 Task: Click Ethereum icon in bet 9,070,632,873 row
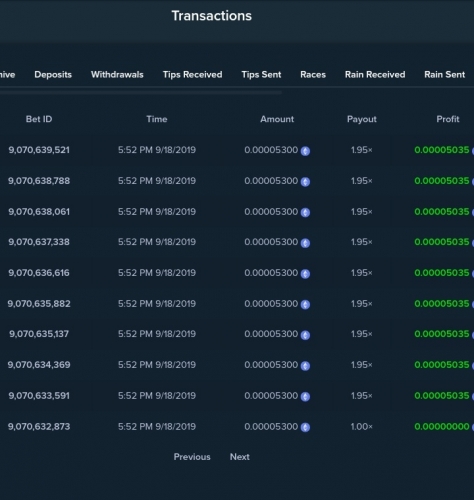click(x=305, y=427)
